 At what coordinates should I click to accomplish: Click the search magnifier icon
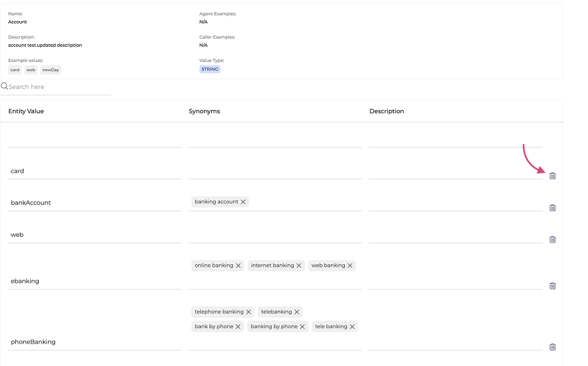[x=4, y=86]
